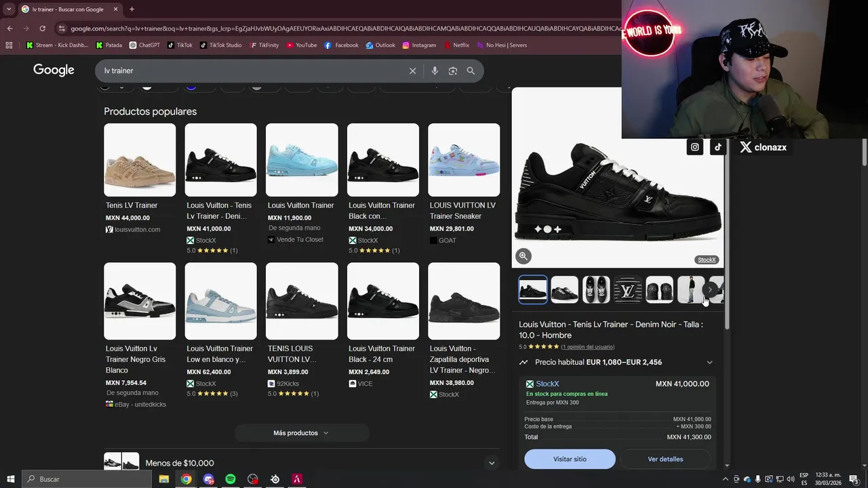Reload the page
This screenshot has width=868, height=488.
tap(42, 28)
